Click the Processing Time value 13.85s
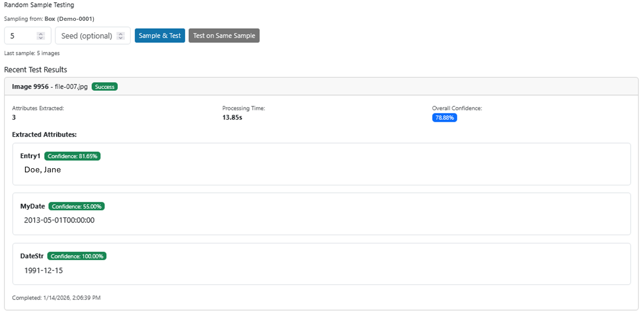 tap(232, 117)
